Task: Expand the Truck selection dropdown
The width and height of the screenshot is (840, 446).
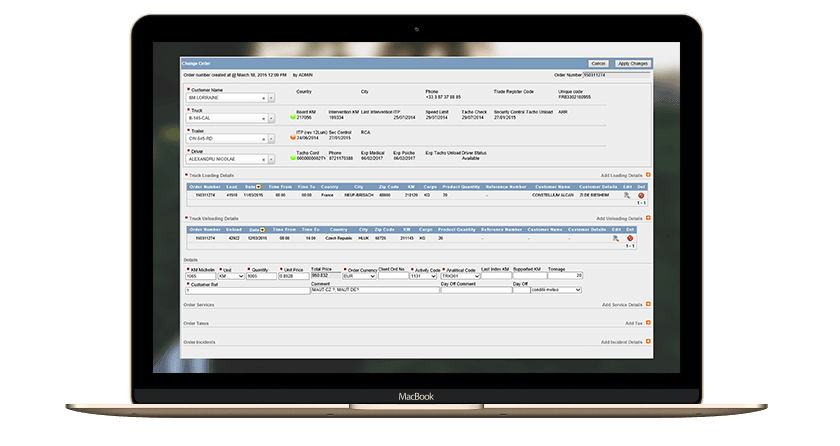Action: (x=272, y=118)
